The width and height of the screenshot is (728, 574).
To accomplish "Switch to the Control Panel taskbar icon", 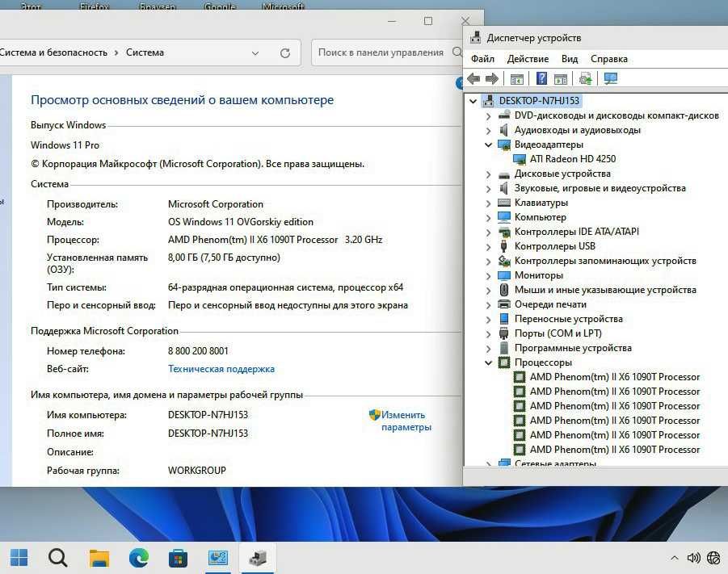I will [x=217, y=557].
